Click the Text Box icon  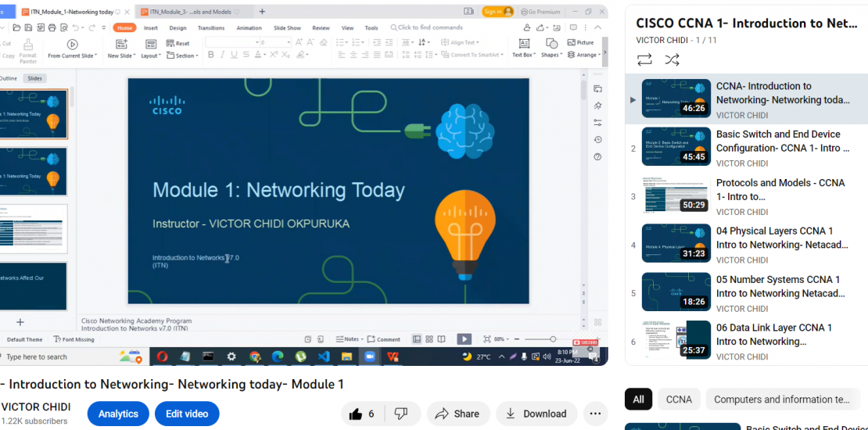[x=524, y=44]
